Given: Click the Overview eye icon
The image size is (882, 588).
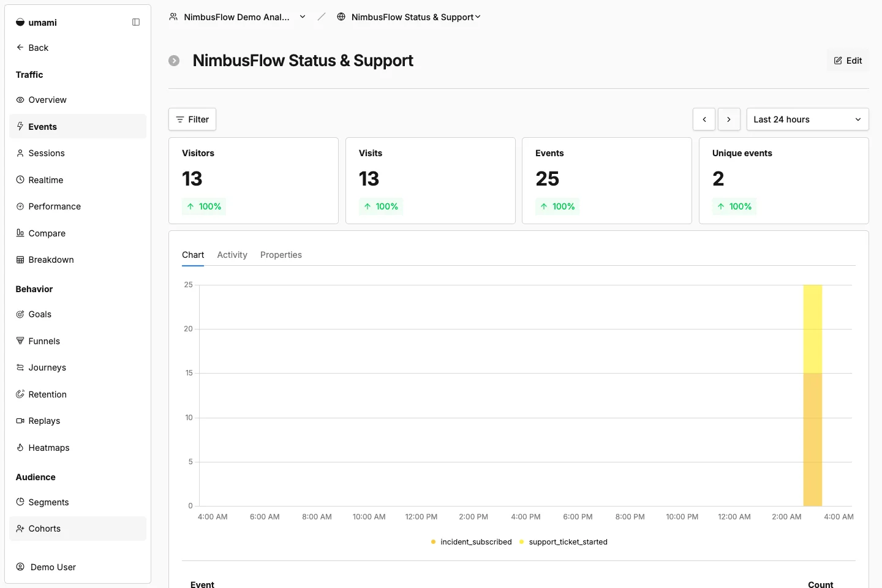Looking at the screenshot, I should (20, 100).
